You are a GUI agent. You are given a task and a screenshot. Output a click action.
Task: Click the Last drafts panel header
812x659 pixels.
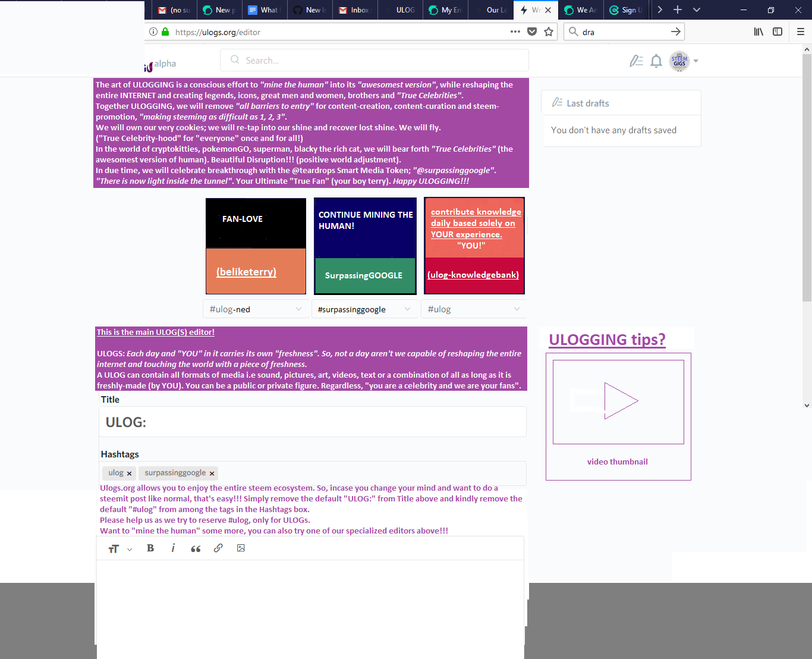point(621,103)
